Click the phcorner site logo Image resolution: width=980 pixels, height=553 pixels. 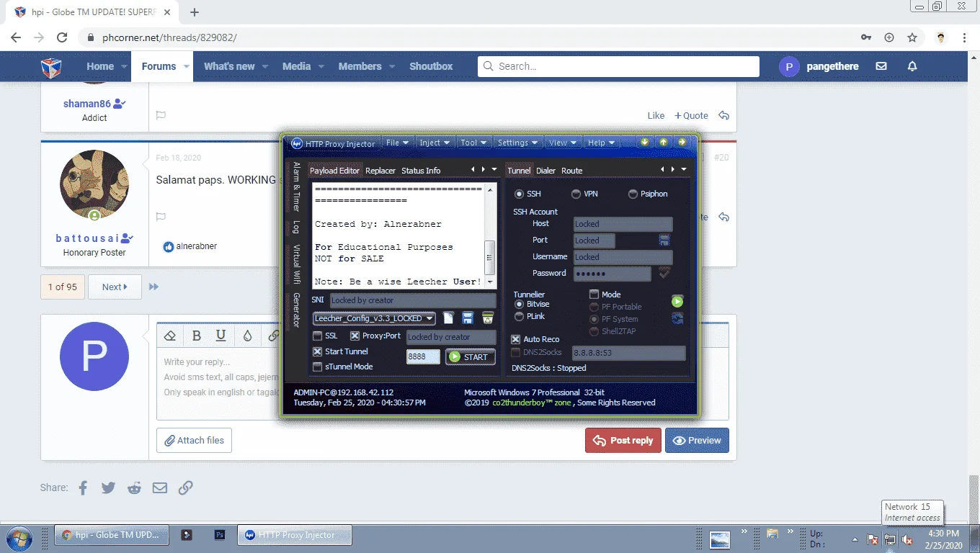(51, 67)
